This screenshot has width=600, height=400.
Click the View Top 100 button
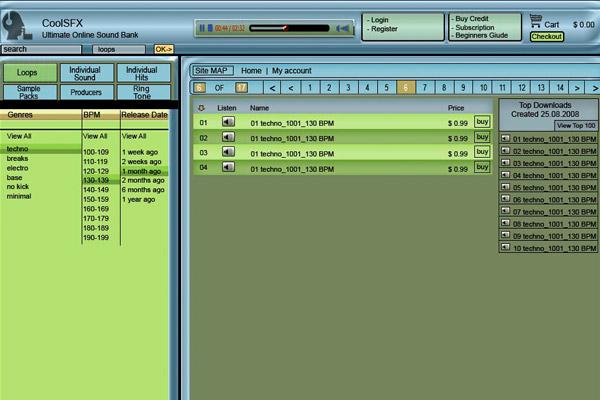point(576,125)
